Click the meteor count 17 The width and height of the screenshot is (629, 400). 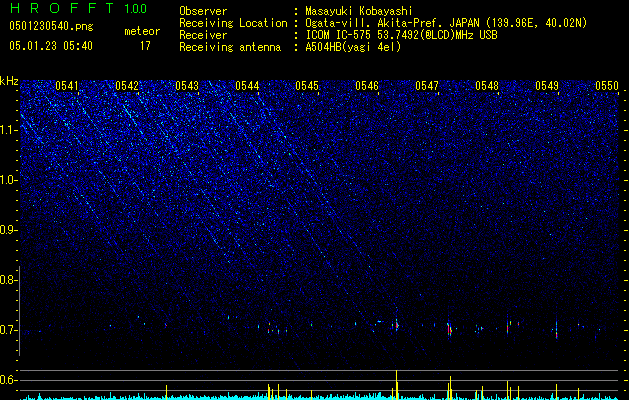click(145, 46)
